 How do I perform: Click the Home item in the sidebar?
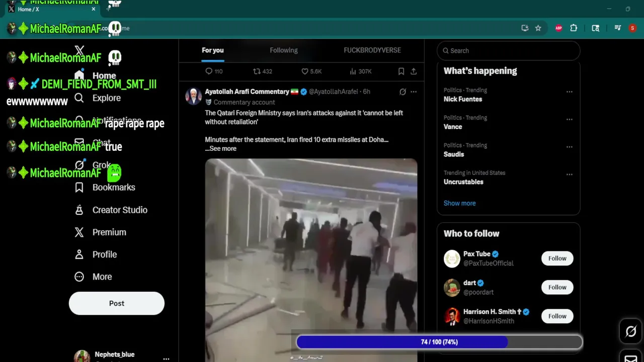(96, 76)
